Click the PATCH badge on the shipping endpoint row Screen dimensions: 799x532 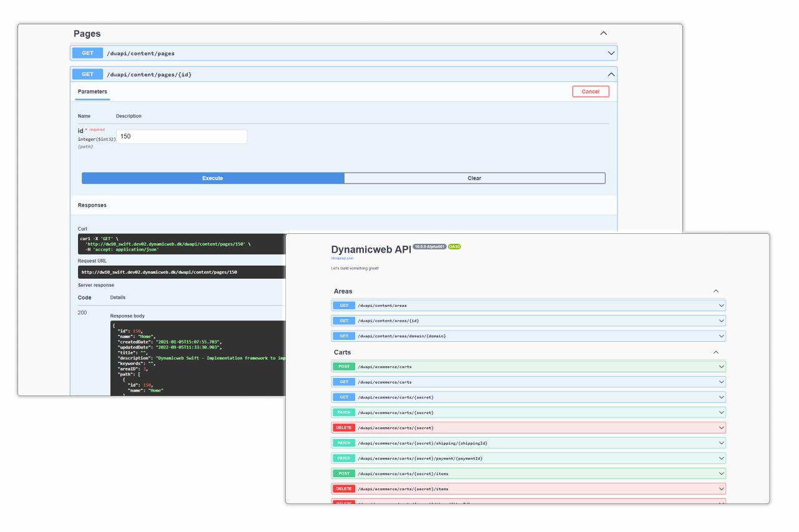343,443
